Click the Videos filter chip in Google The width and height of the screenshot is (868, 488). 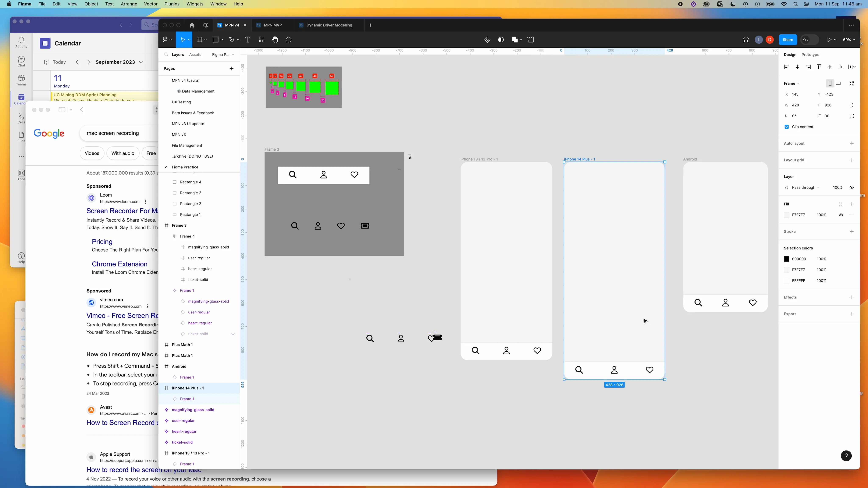[92, 153]
